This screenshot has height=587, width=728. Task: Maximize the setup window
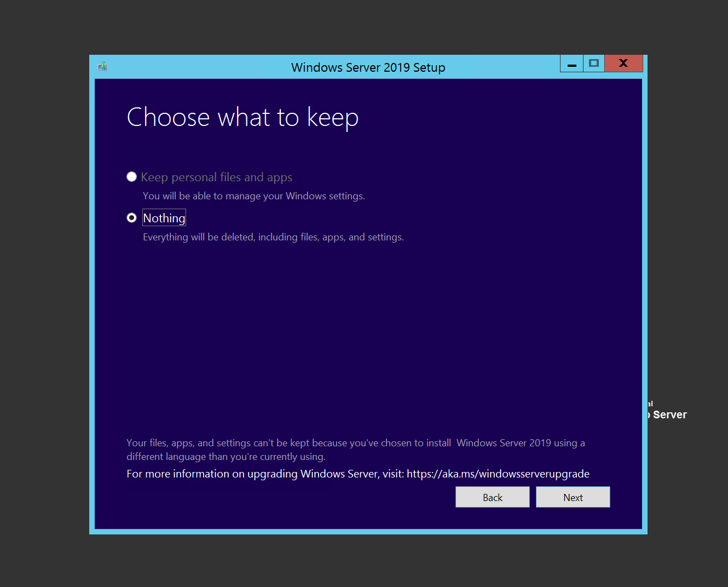pos(594,63)
